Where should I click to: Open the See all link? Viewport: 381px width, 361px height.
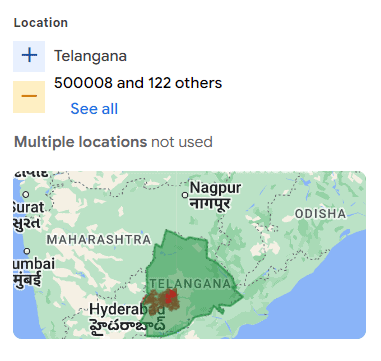(x=94, y=109)
